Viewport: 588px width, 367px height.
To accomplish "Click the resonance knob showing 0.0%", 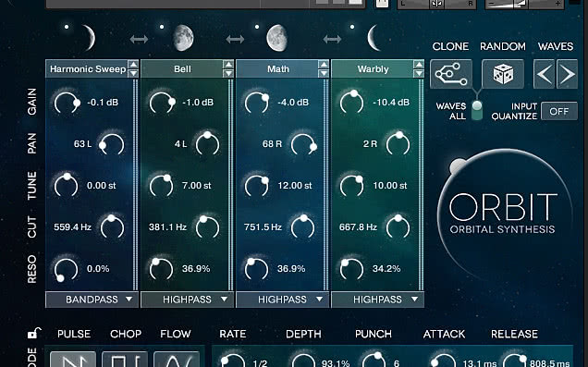I will pyautogui.click(x=66, y=270).
